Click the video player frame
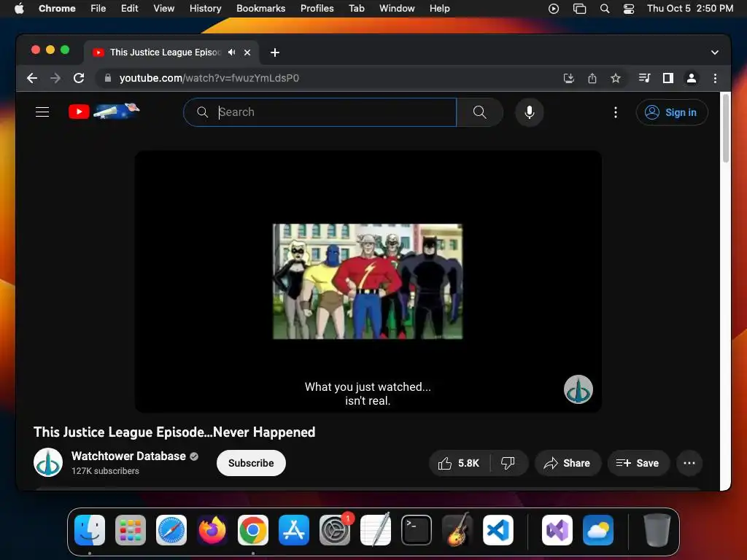Screen dimensions: 747x560 click(368, 281)
